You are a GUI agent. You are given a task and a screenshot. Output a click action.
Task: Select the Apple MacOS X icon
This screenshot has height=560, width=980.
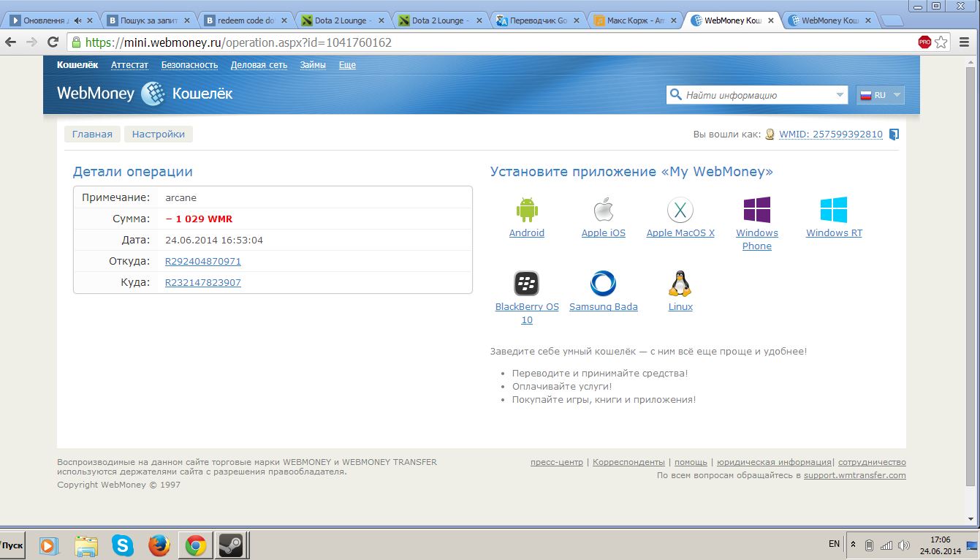pos(680,211)
